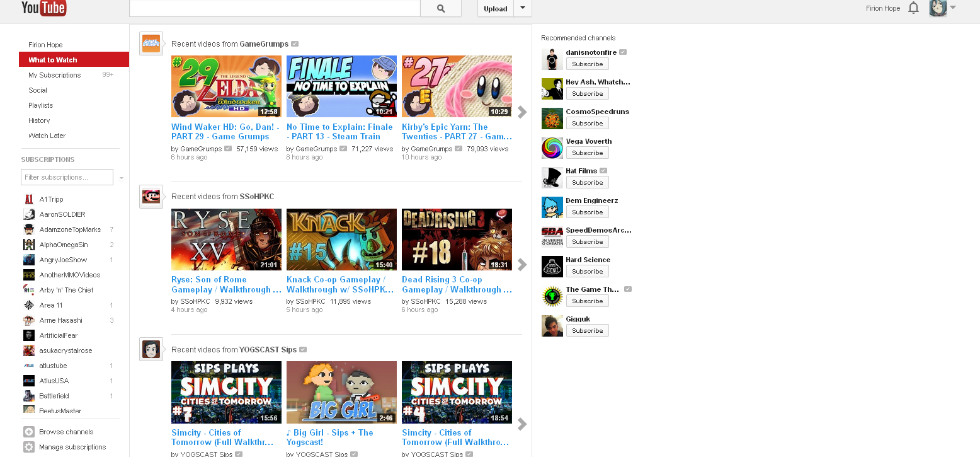
Task: Open the Firion Hope account avatar
Action: pos(938,8)
